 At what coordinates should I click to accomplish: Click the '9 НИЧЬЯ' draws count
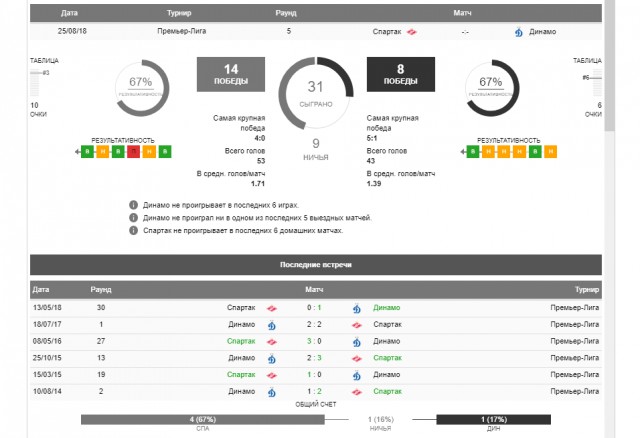coord(316,149)
